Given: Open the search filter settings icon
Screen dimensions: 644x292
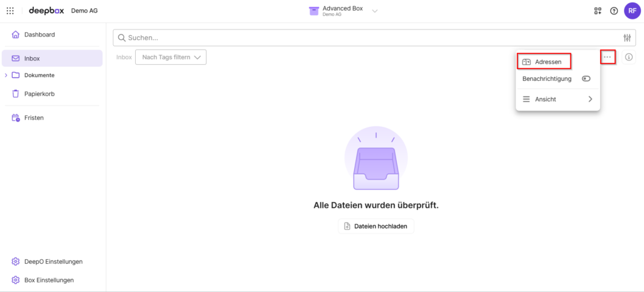Looking at the screenshot, I should [x=626, y=38].
